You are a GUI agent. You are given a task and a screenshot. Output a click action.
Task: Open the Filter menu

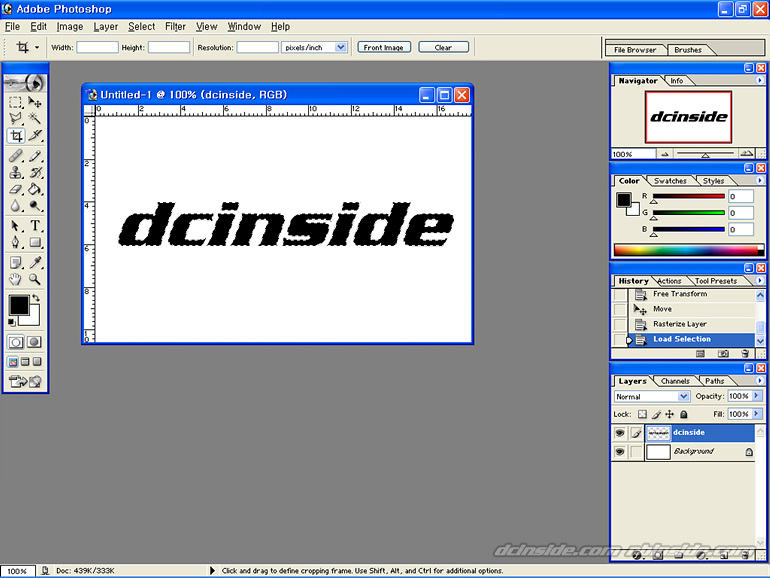pos(175,27)
